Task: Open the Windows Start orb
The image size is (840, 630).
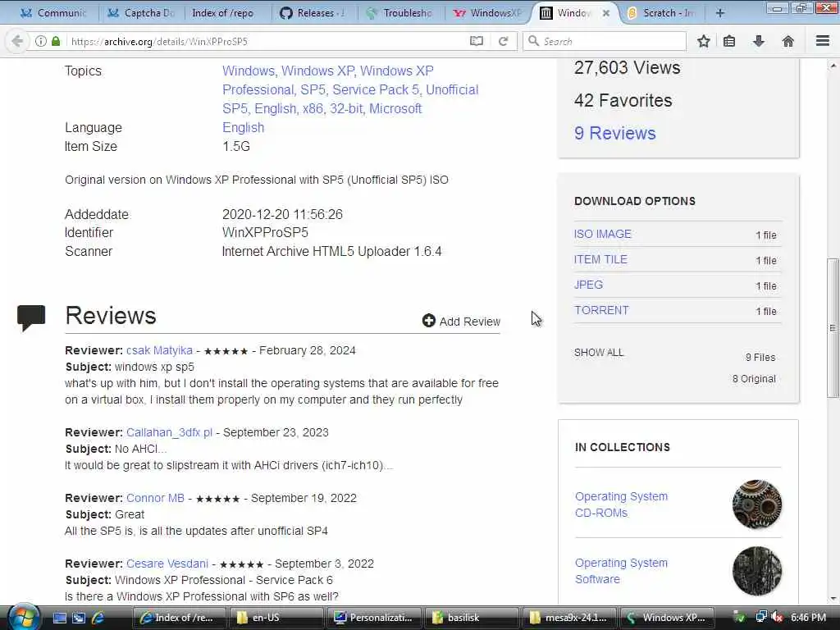Action: point(22,617)
